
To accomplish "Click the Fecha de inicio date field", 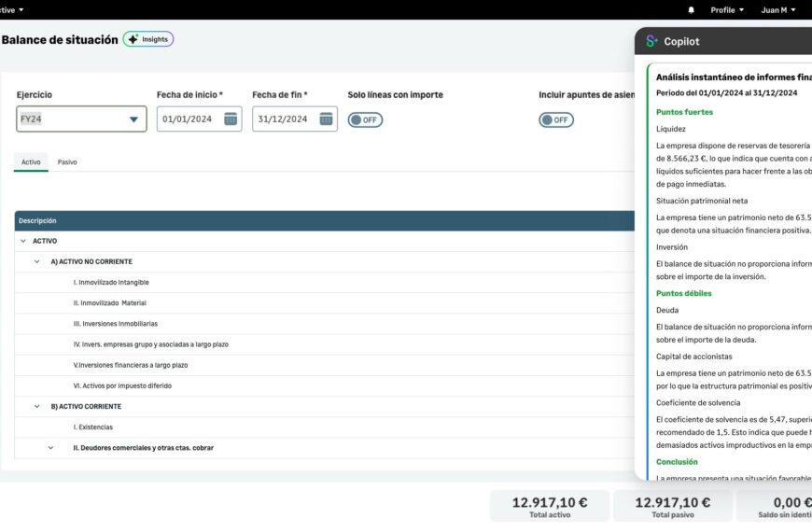I will pos(188,119).
